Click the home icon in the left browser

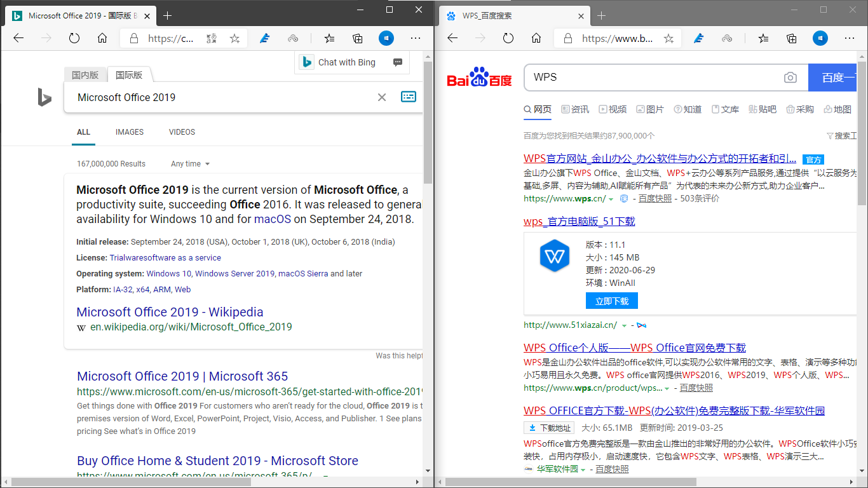pyautogui.click(x=102, y=38)
